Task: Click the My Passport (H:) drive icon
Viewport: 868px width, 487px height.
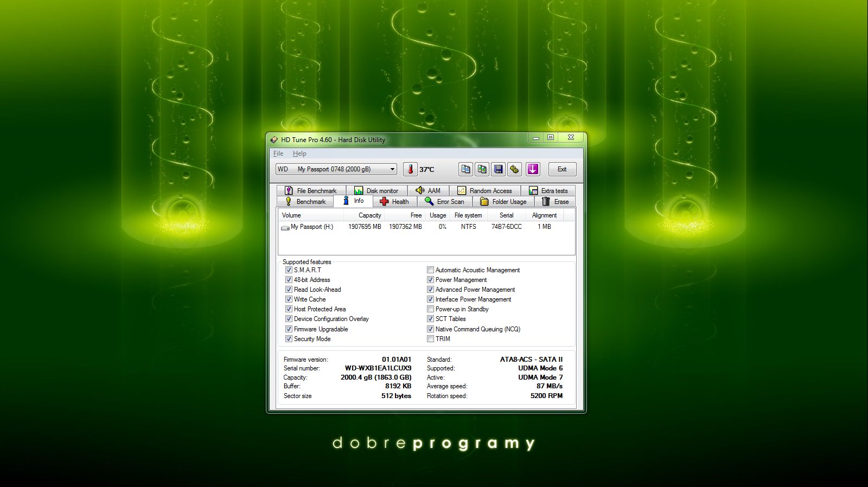Action: [x=285, y=227]
